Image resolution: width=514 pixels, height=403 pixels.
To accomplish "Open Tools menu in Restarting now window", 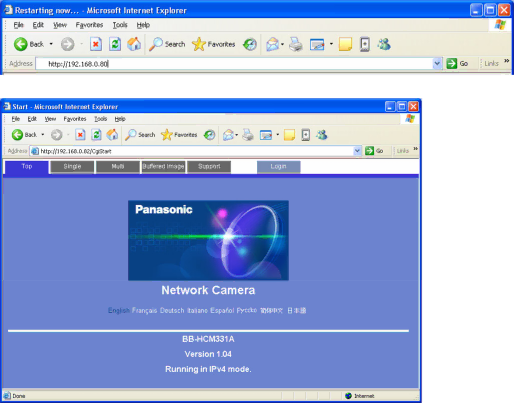I will point(120,25).
